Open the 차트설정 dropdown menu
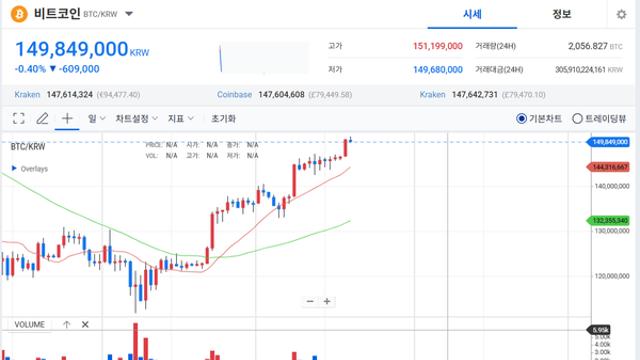Screen dimensions: 640x360 click(x=136, y=118)
